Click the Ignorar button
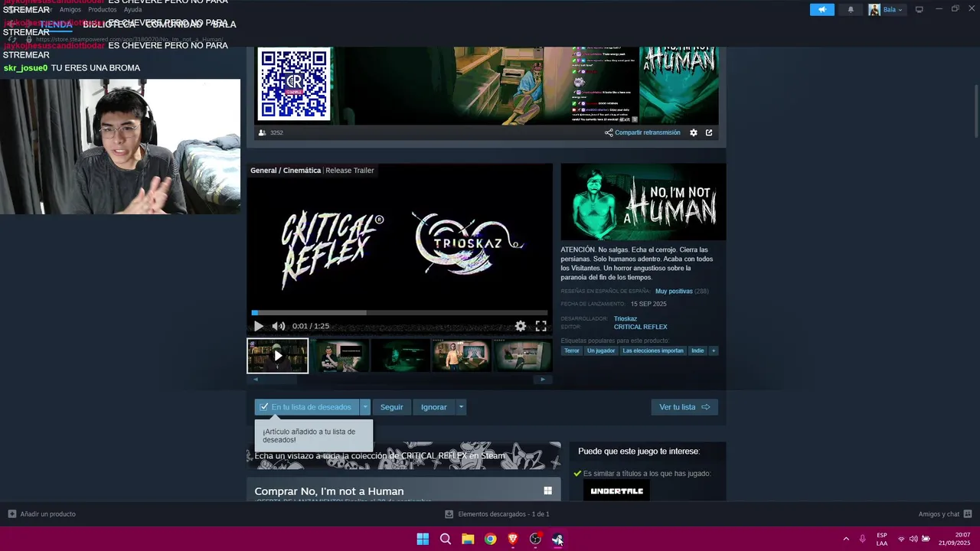The height and width of the screenshot is (551, 980). point(433,407)
